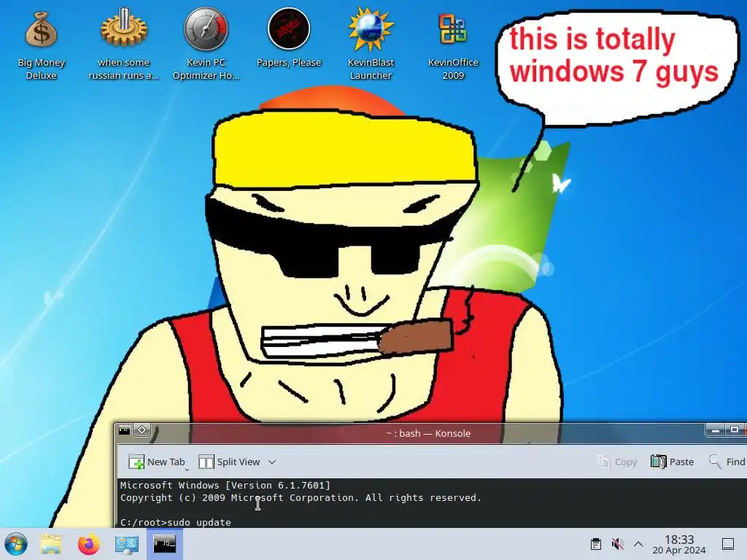Open the Start menu orb

[16, 544]
